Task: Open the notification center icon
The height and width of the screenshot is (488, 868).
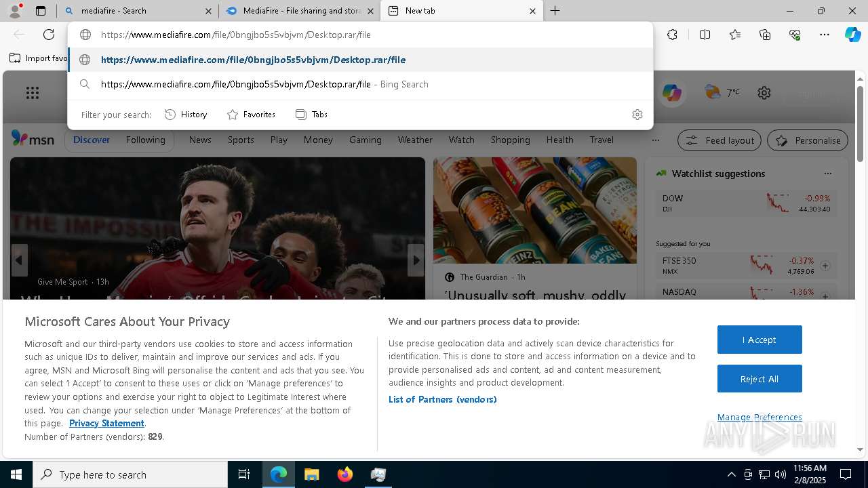Action: pyautogui.click(x=846, y=474)
